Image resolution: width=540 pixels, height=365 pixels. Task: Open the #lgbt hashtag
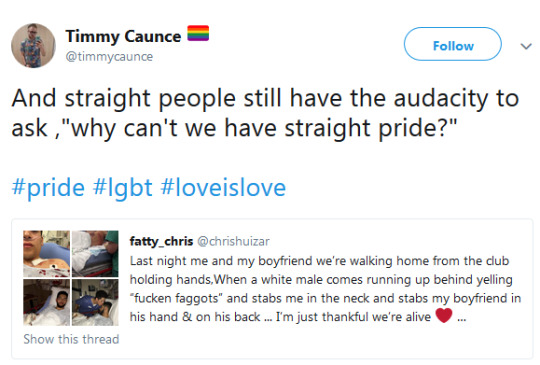point(123,188)
